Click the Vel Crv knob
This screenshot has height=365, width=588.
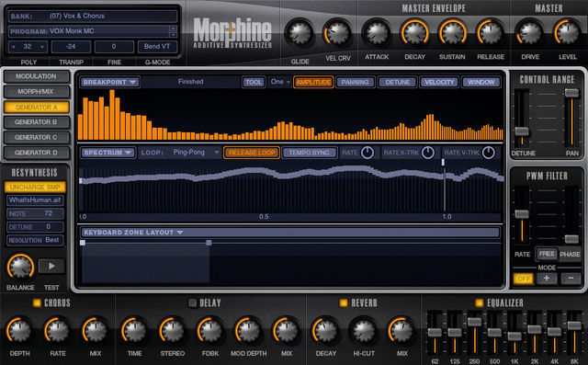[x=337, y=33]
